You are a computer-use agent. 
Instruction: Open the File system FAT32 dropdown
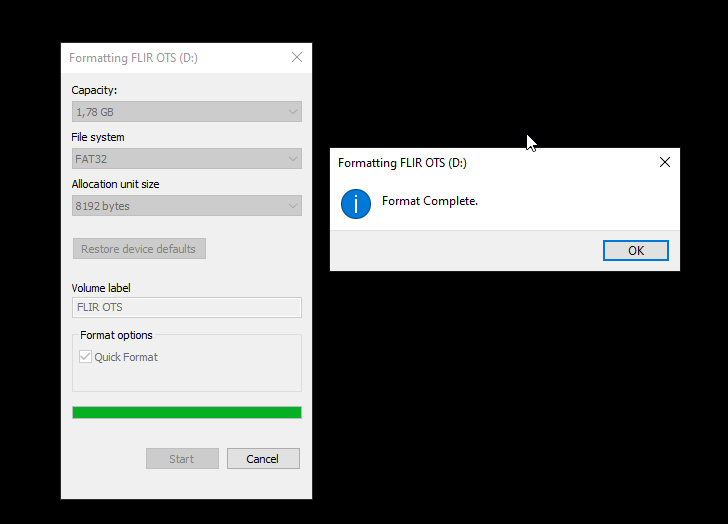coord(187,159)
